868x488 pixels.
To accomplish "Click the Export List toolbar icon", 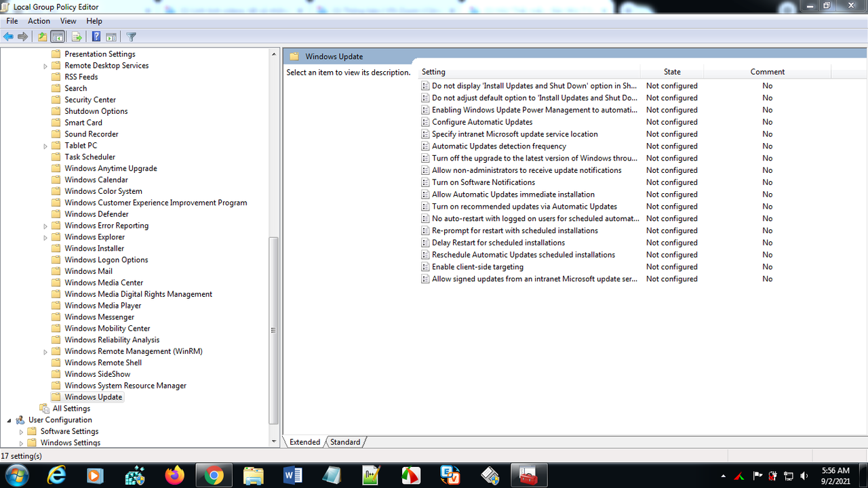I will pyautogui.click(x=77, y=37).
